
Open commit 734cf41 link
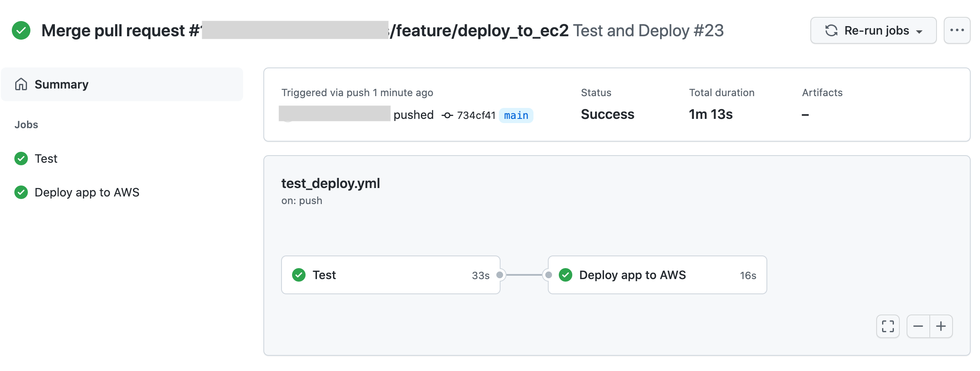coord(476,115)
